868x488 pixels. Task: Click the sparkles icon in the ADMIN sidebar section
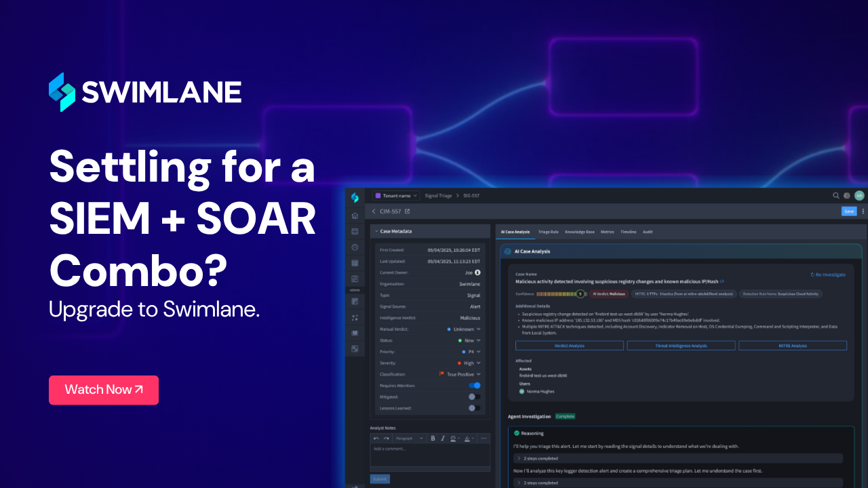point(355,317)
